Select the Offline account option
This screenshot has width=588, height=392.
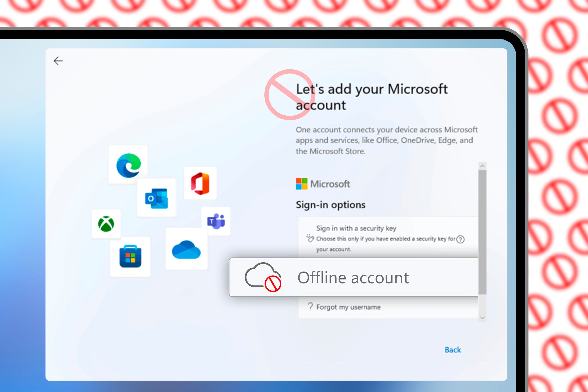(353, 278)
